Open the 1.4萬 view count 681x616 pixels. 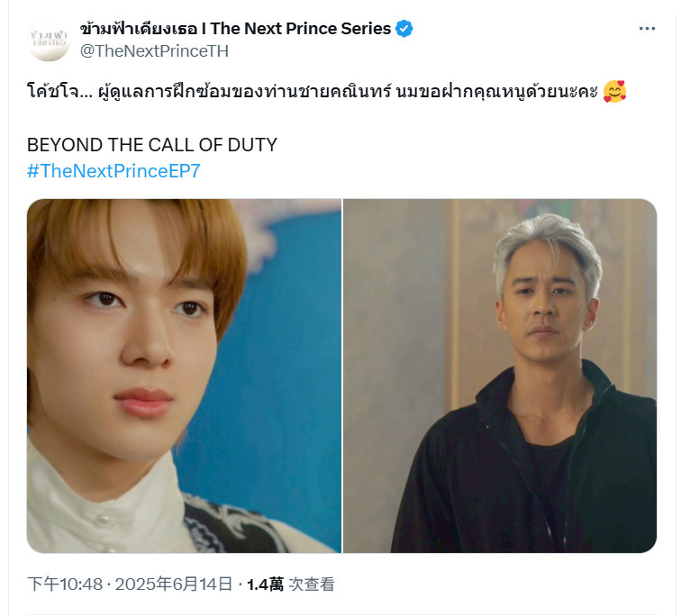pyautogui.click(x=266, y=584)
